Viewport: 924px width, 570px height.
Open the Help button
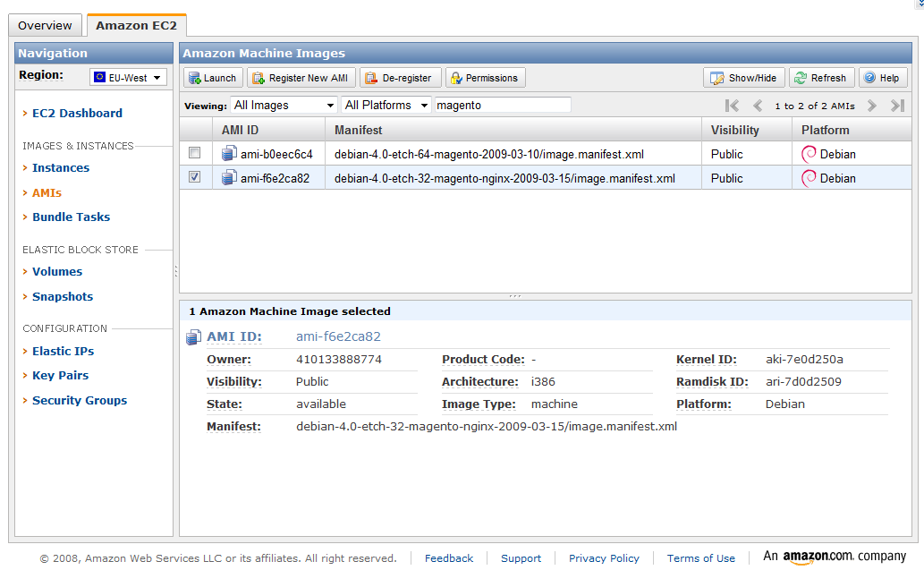click(883, 78)
